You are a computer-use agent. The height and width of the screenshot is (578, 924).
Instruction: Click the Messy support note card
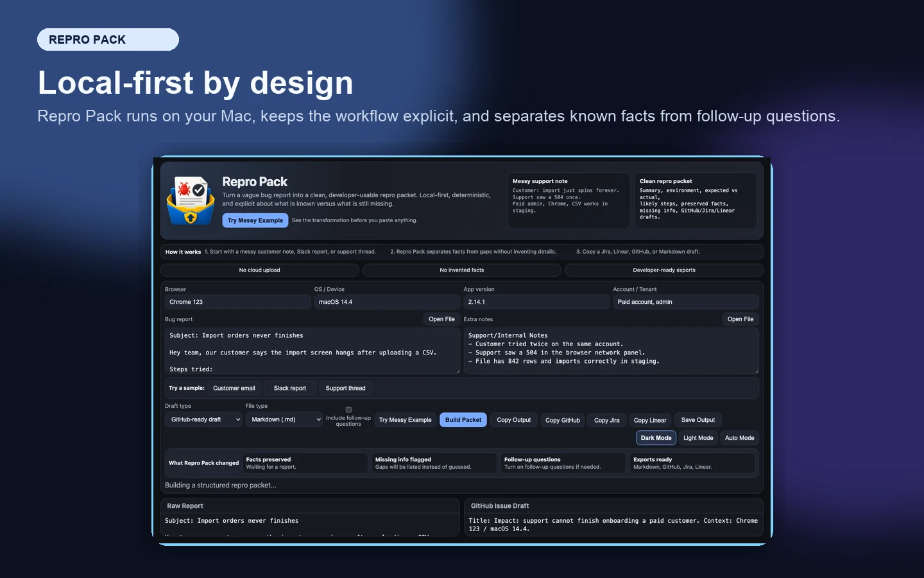pyautogui.click(x=569, y=200)
